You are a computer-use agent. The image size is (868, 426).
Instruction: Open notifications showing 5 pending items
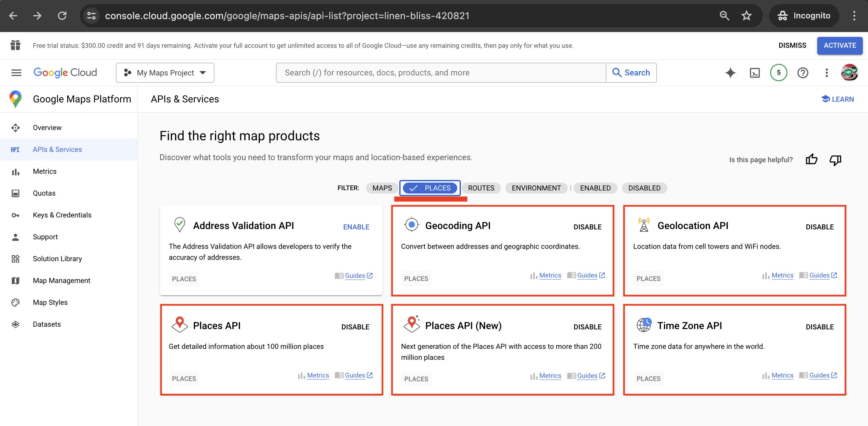(778, 72)
